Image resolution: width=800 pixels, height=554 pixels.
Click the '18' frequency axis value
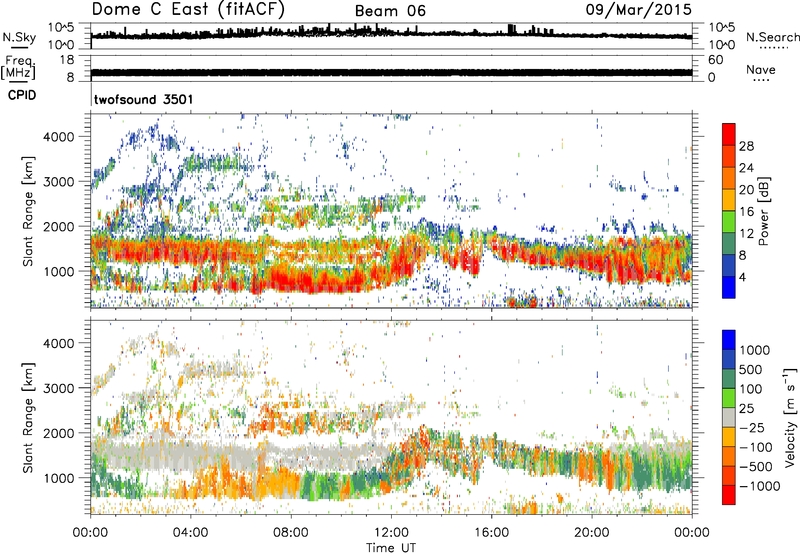(x=67, y=60)
